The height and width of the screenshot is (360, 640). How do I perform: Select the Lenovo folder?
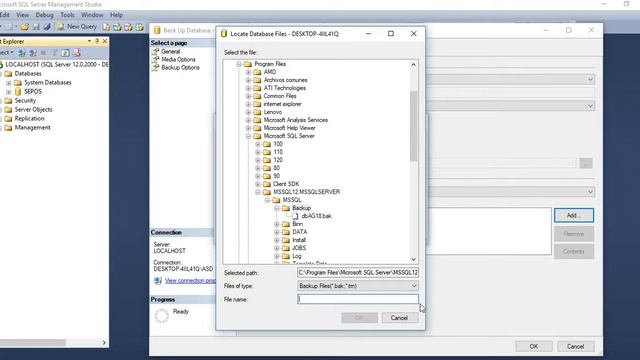point(272,112)
